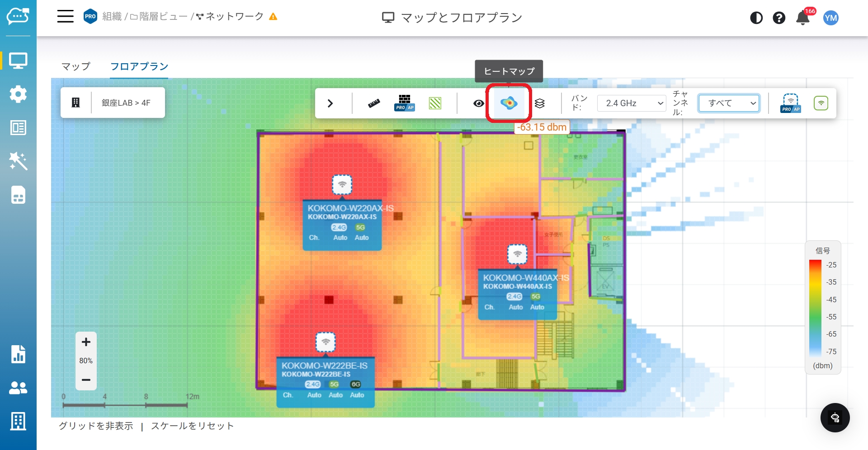Click the heatmap toolbar icon
The width and height of the screenshot is (868, 450).
[x=509, y=103]
